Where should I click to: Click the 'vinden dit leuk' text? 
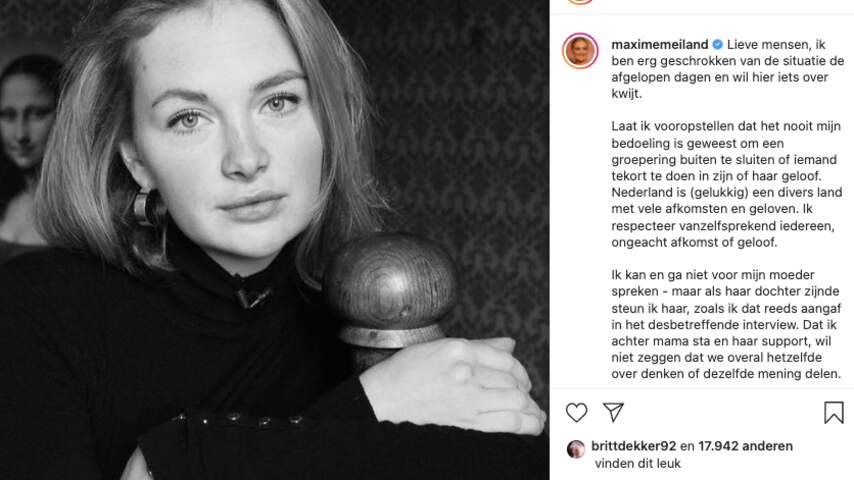[x=638, y=464]
